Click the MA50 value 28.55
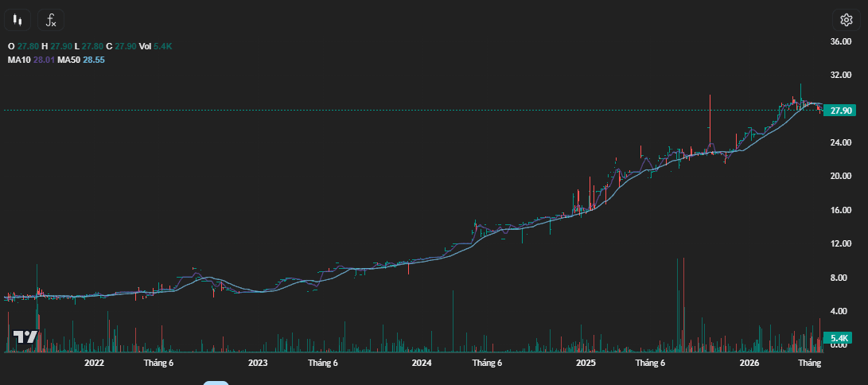 pos(94,59)
